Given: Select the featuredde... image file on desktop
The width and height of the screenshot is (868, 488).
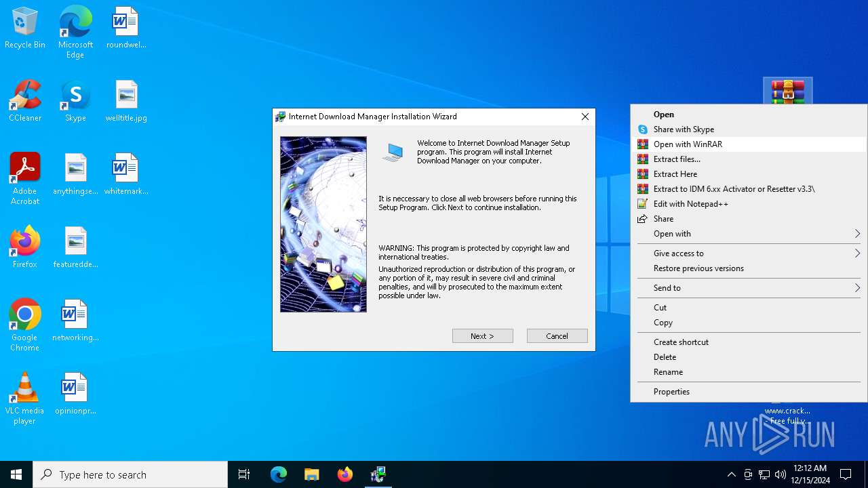Looking at the screenshot, I should (x=75, y=247).
